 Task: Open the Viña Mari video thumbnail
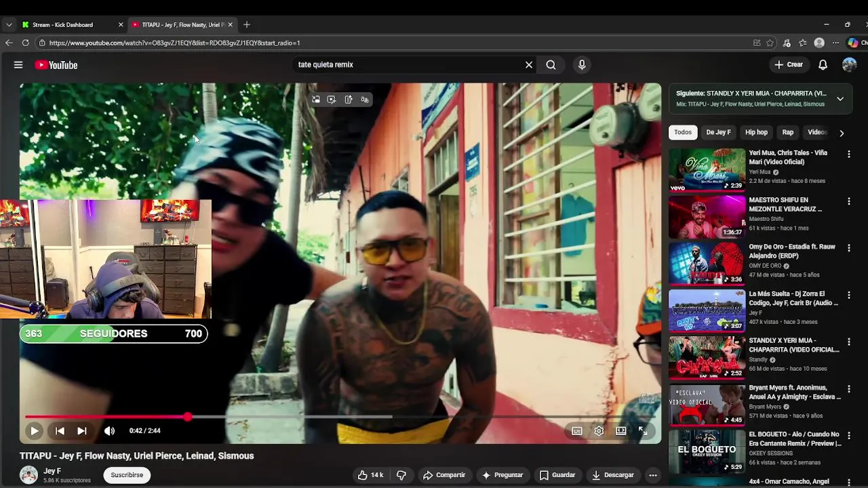click(x=707, y=170)
